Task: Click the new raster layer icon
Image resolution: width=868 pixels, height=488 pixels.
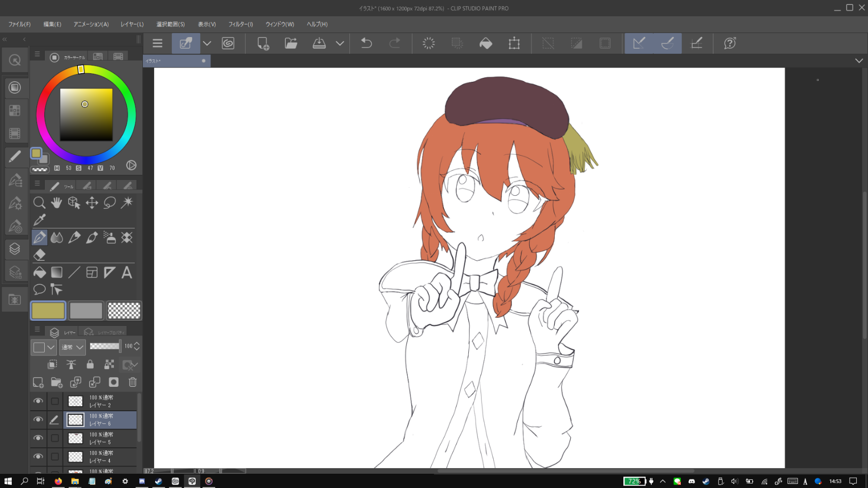Action: click(x=38, y=382)
